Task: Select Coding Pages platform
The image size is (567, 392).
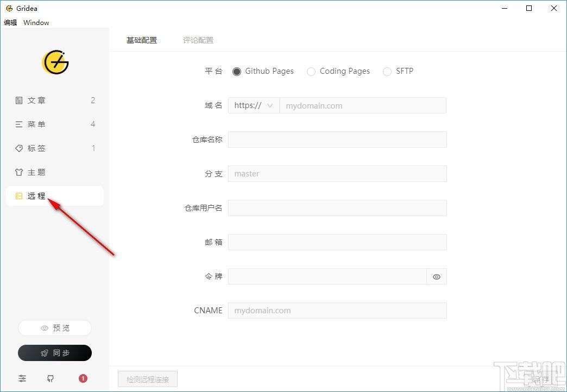Action: tap(338, 71)
